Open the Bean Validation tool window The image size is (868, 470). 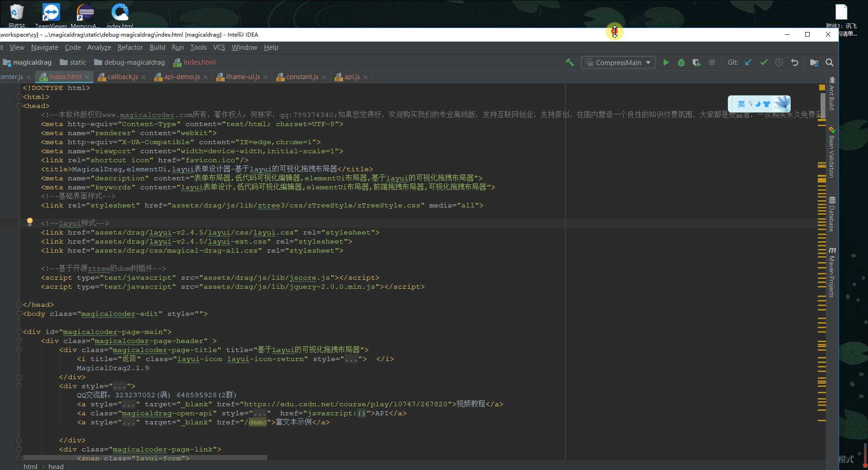point(832,153)
